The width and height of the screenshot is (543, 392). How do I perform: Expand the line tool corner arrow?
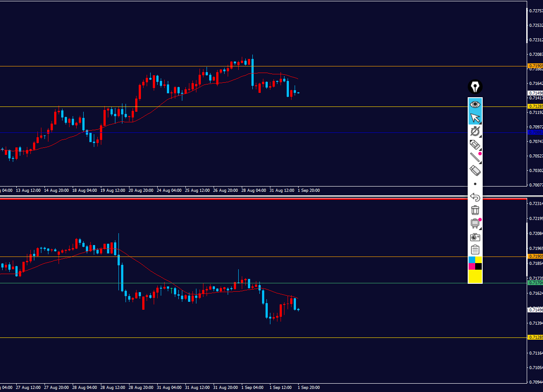(x=480, y=162)
